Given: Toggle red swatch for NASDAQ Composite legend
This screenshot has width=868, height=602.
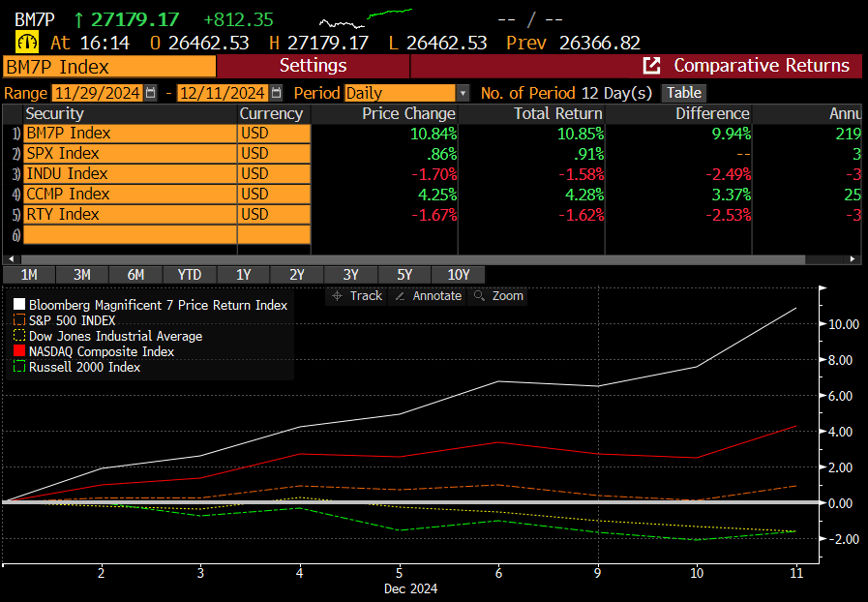Looking at the screenshot, I should click(19, 351).
